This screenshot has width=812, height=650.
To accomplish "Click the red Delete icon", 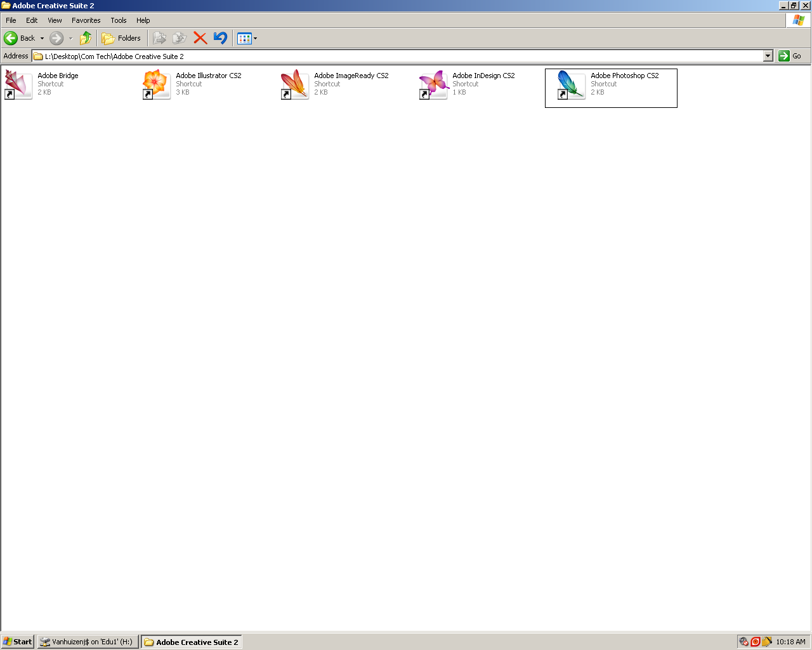I will [200, 38].
